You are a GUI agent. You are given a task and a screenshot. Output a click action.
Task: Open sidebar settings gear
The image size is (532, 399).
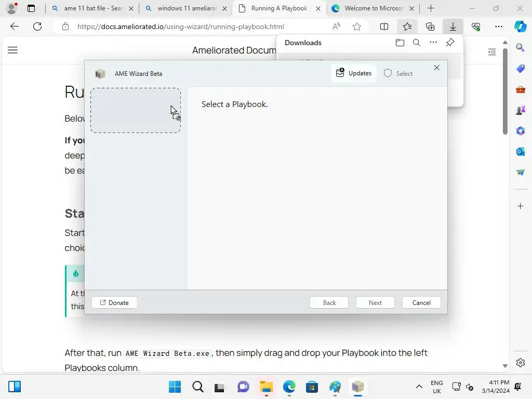click(520, 362)
